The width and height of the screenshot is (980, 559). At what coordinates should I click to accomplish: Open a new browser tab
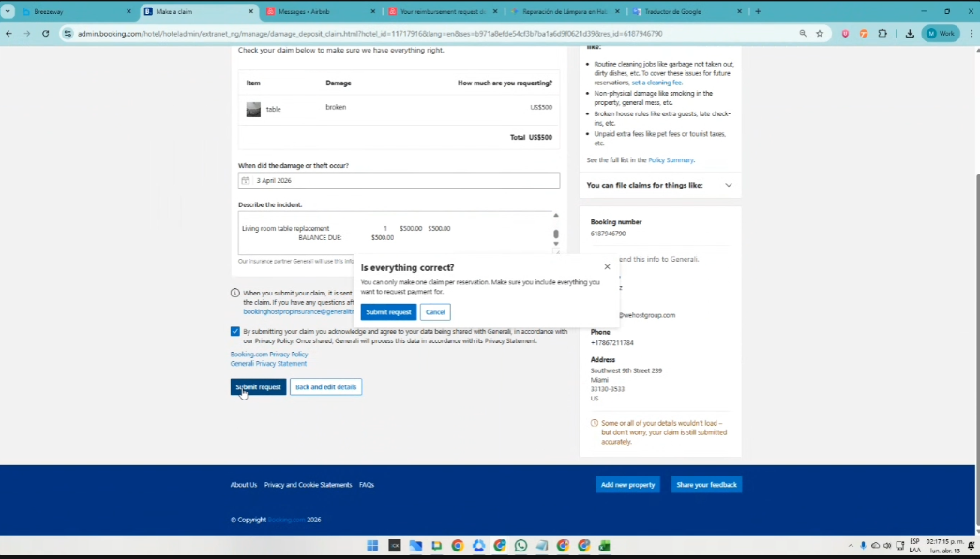coord(758,11)
